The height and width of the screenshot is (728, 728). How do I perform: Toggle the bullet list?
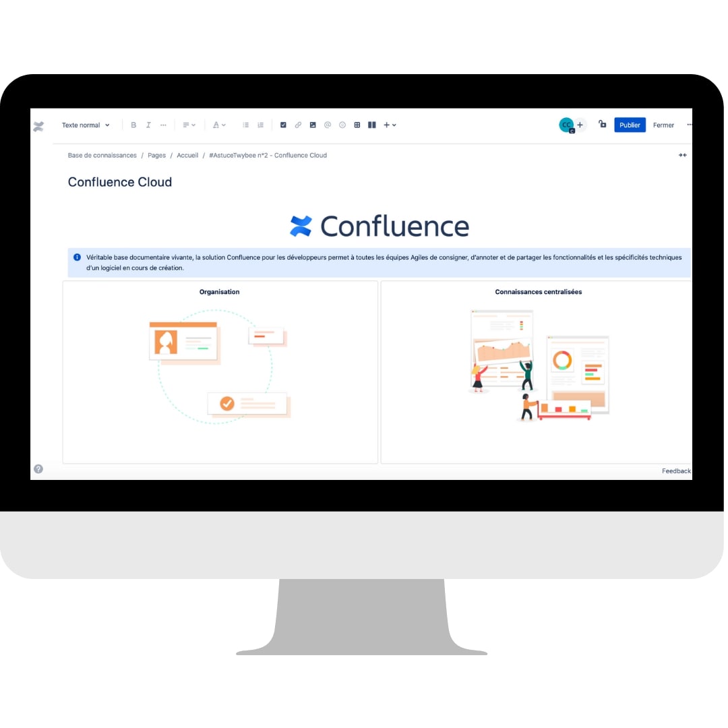pos(245,125)
